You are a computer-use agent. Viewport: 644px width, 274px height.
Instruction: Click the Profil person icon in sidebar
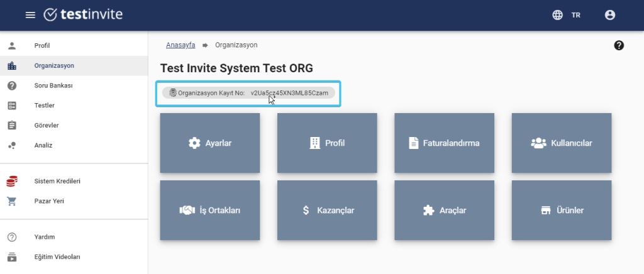[x=12, y=45]
